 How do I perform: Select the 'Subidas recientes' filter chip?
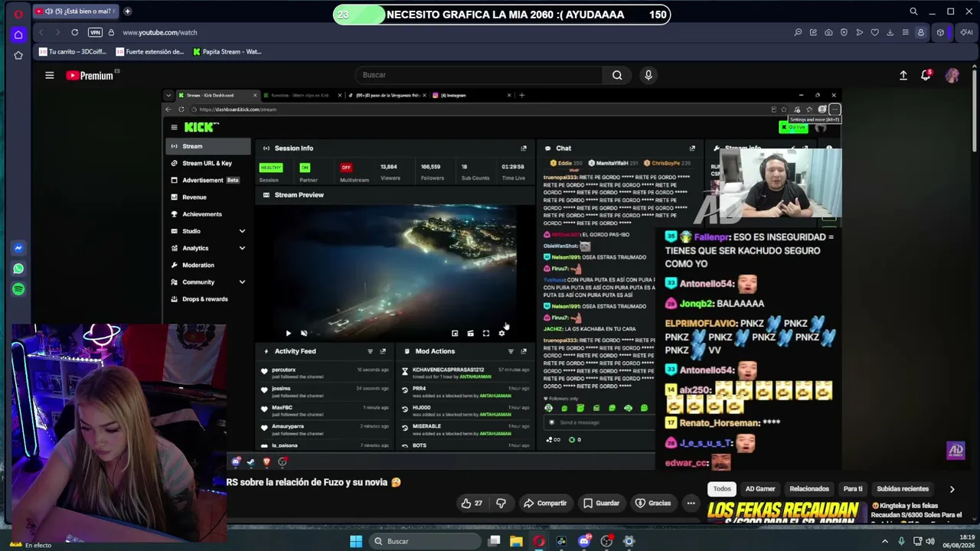tap(903, 488)
